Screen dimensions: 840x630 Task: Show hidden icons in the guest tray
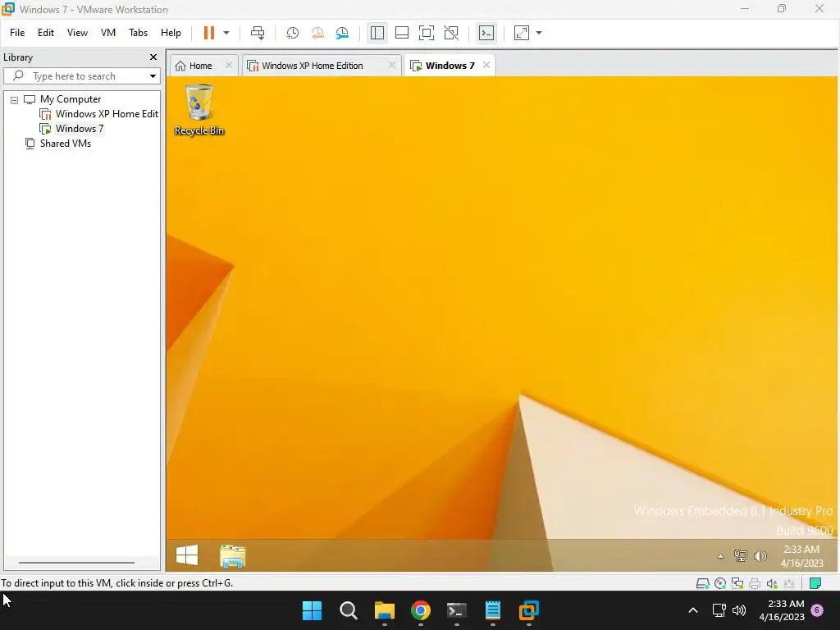point(720,556)
